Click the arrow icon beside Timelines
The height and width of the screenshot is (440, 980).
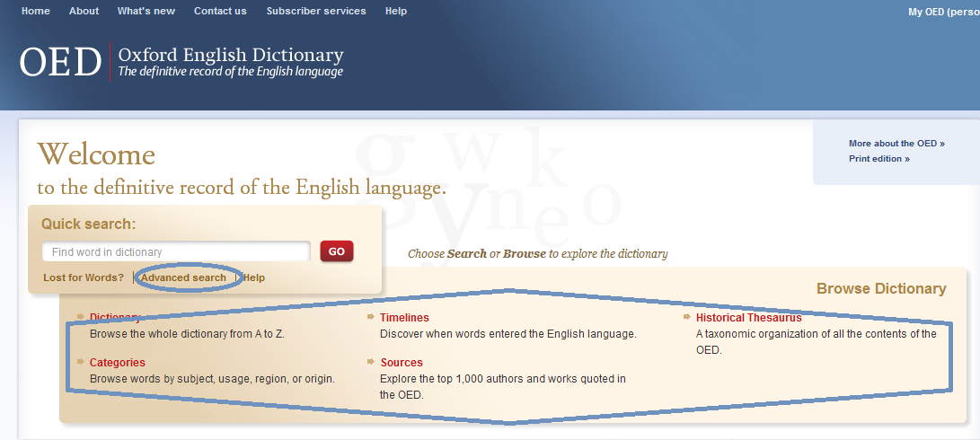(x=371, y=316)
